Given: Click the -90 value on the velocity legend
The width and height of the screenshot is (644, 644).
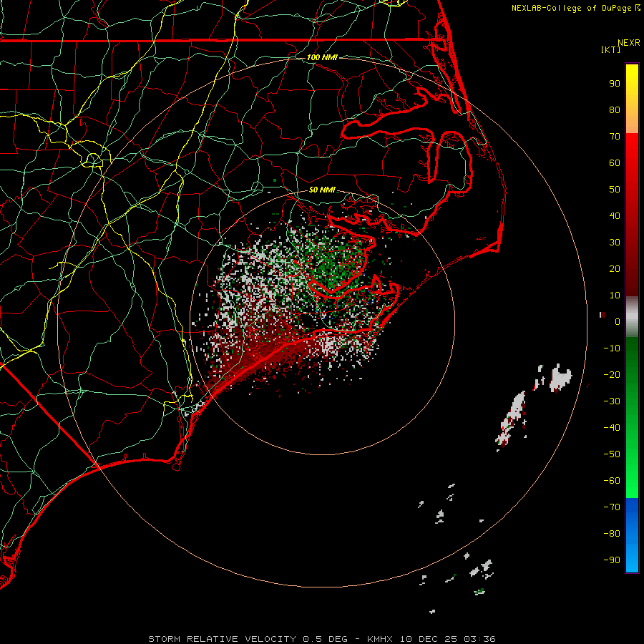Looking at the screenshot, I should click(x=612, y=560).
